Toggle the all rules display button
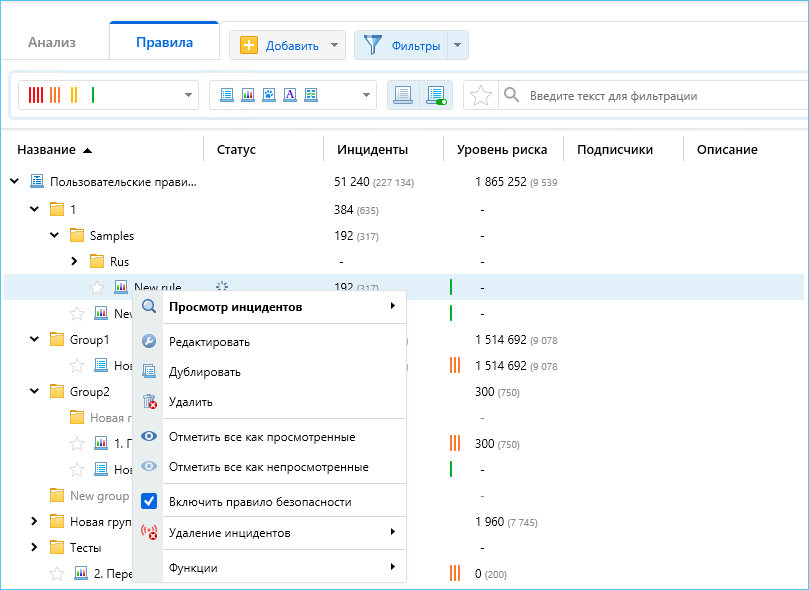Viewport: 809px width, 590px height. pos(403,95)
